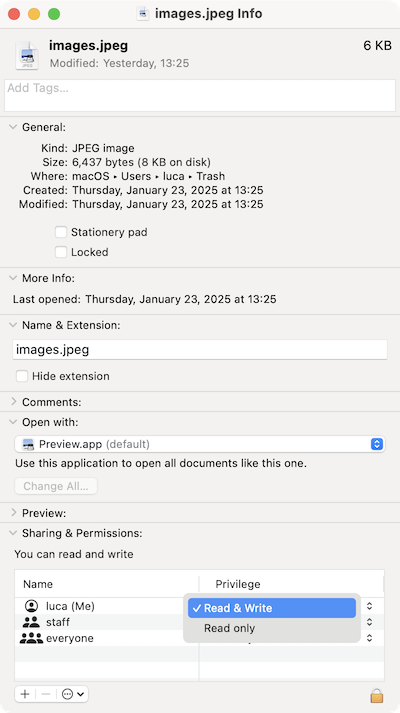Click the "Modified: Yesterday, 13:25" header text
The height and width of the screenshot is (713, 400).
pyautogui.click(x=120, y=63)
